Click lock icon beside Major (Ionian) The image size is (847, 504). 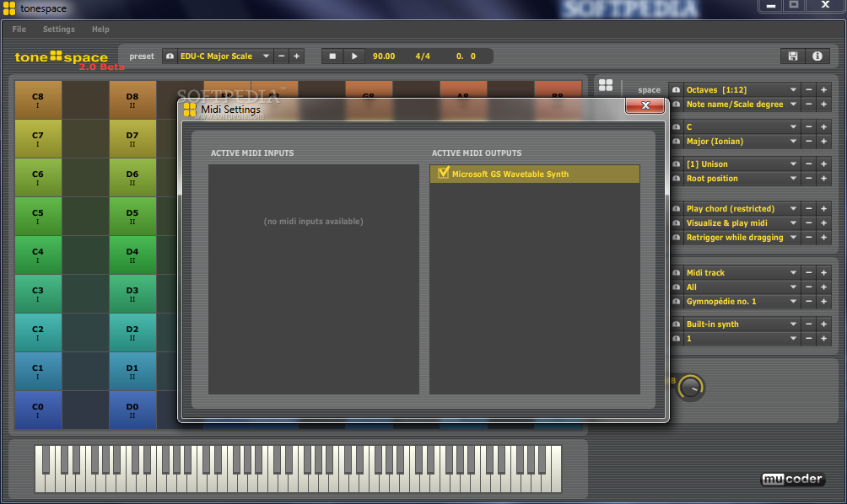(676, 142)
